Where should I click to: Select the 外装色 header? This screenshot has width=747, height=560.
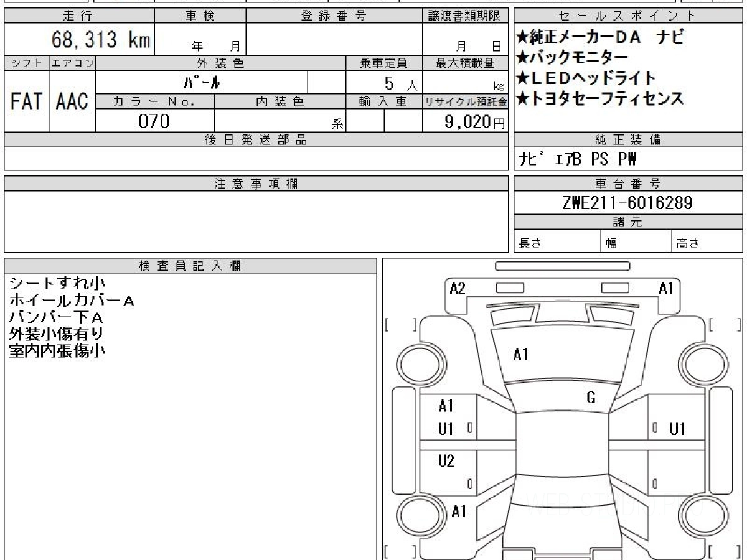[x=221, y=63]
